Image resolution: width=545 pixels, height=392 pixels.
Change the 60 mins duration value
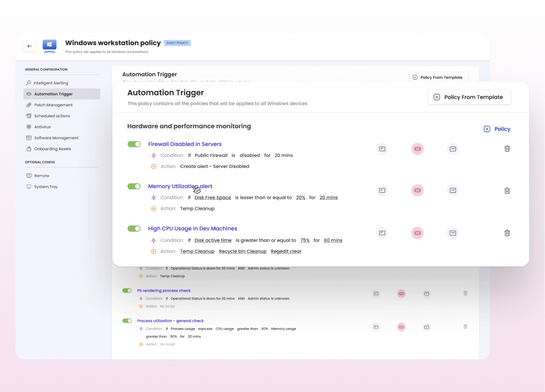pyautogui.click(x=333, y=240)
